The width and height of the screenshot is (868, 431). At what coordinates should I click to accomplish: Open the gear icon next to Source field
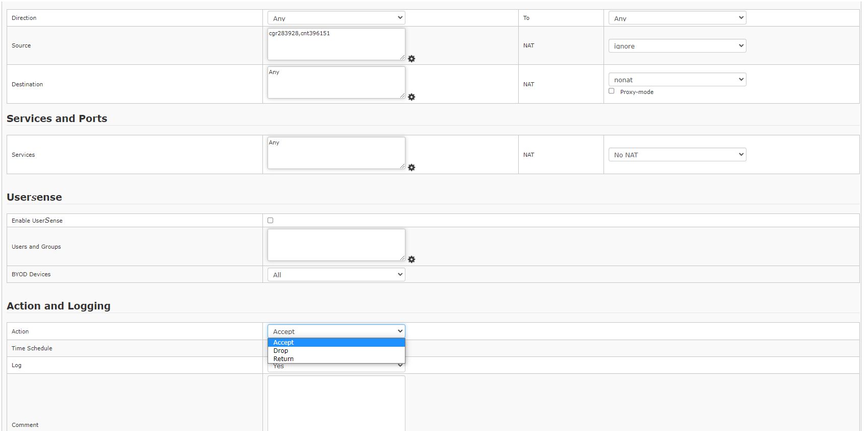[x=412, y=59]
